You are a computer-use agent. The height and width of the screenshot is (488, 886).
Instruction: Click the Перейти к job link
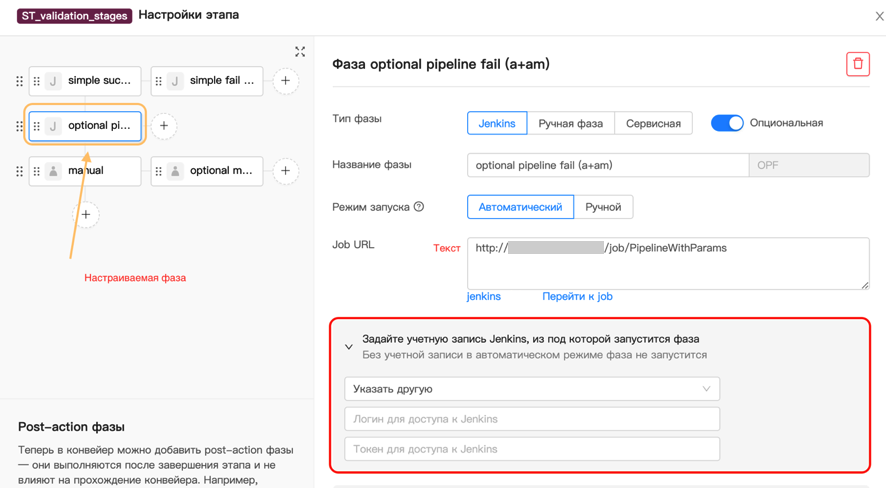tap(577, 297)
